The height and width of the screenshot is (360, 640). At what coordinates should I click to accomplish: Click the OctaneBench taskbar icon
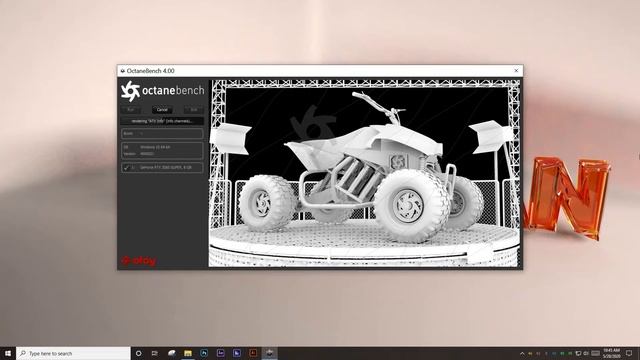[269, 353]
